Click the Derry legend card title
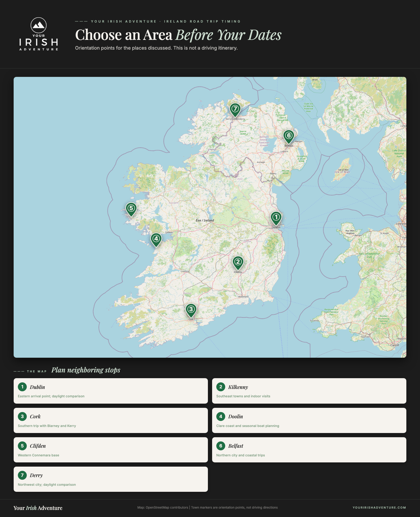 coord(36,475)
